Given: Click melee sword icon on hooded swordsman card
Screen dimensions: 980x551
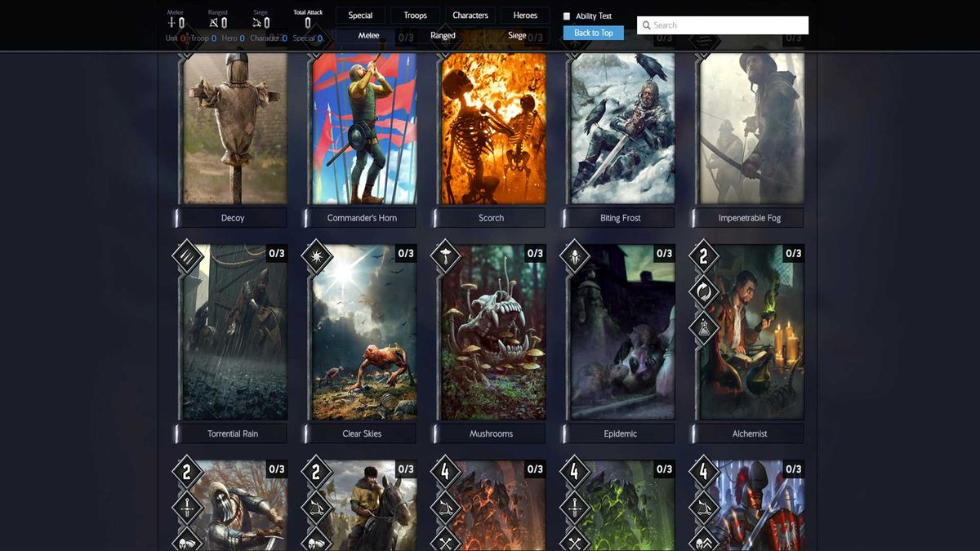Looking at the screenshot, I should (187, 508).
